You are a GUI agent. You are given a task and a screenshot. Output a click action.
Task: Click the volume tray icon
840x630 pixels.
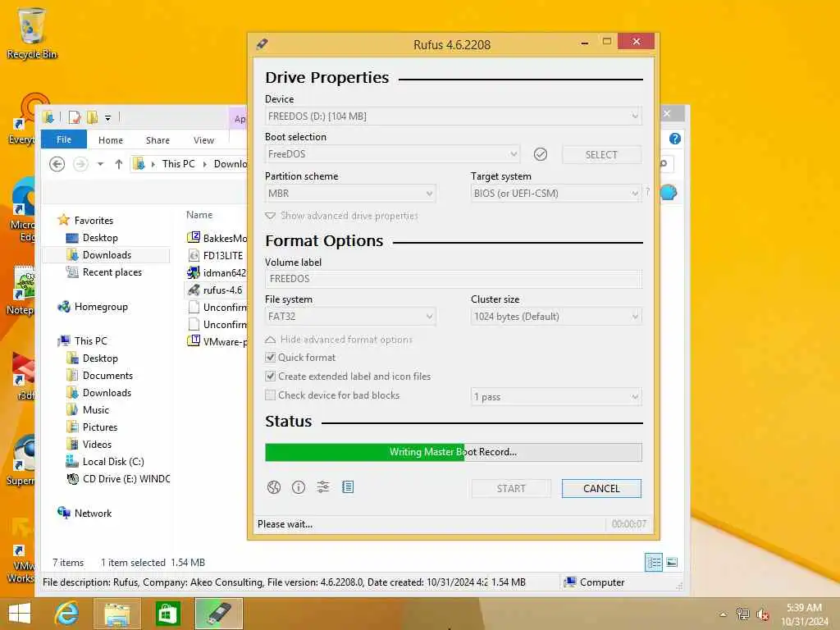click(763, 614)
